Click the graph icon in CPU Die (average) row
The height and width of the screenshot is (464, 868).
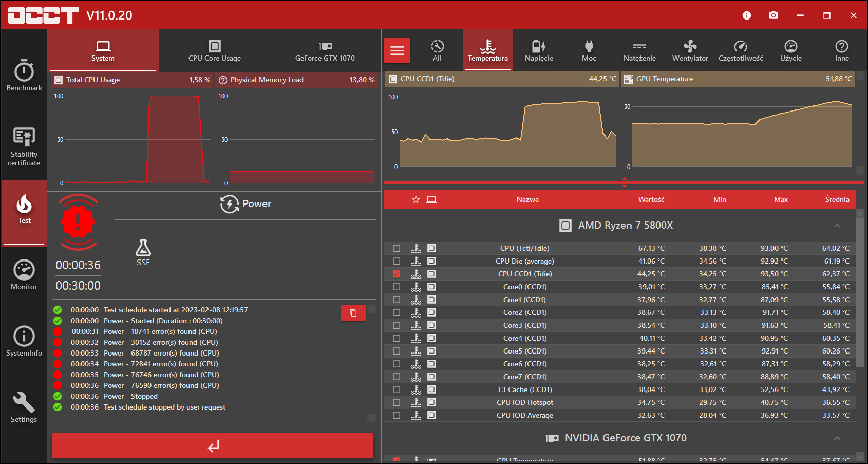pos(431,261)
